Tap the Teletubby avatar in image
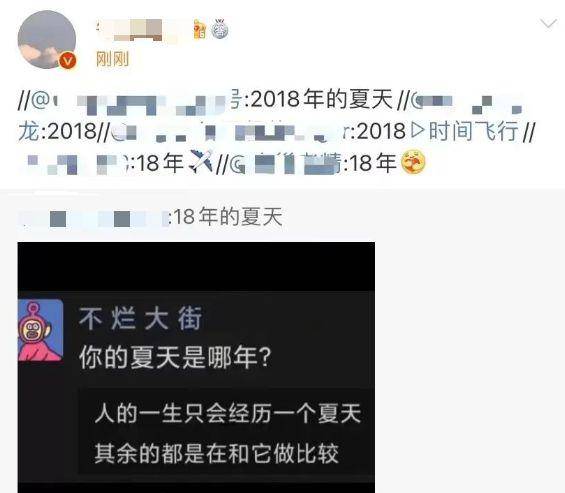565x493 pixels. pos(40,330)
